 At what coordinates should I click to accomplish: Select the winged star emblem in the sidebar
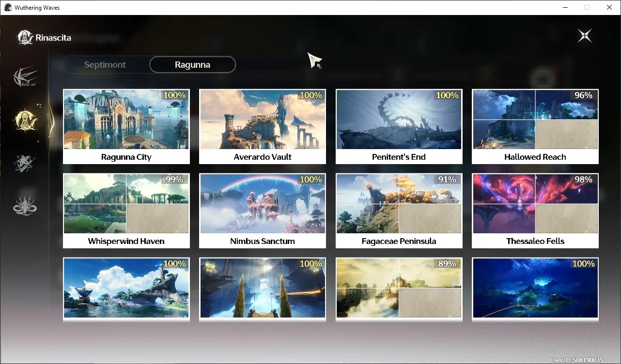tap(25, 77)
